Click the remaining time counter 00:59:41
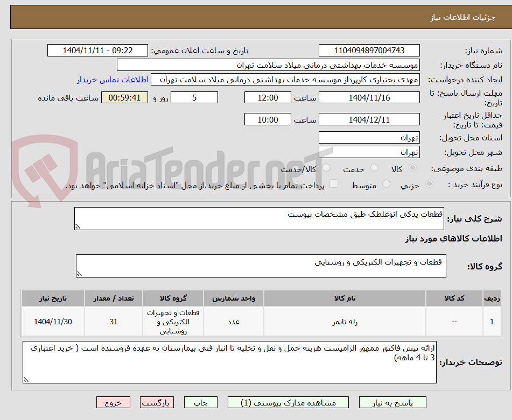Screen dimensions: 512x420 124,97
